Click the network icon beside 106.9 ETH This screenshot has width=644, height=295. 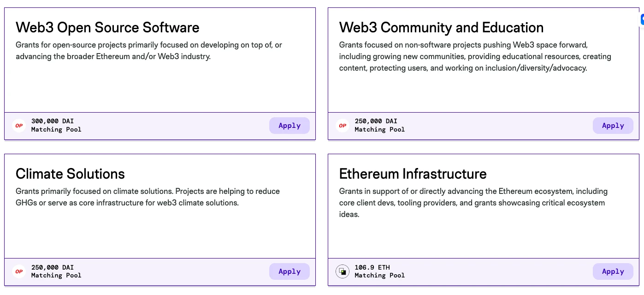pos(343,271)
